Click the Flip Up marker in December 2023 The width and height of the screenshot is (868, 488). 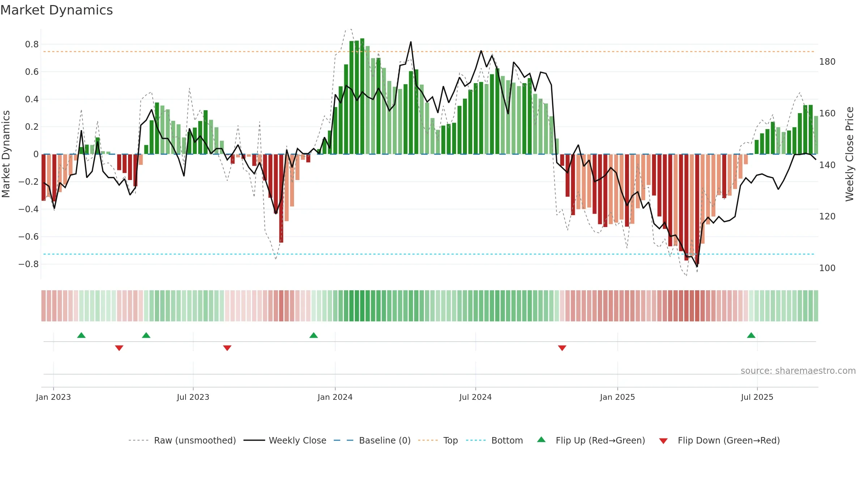[314, 335]
